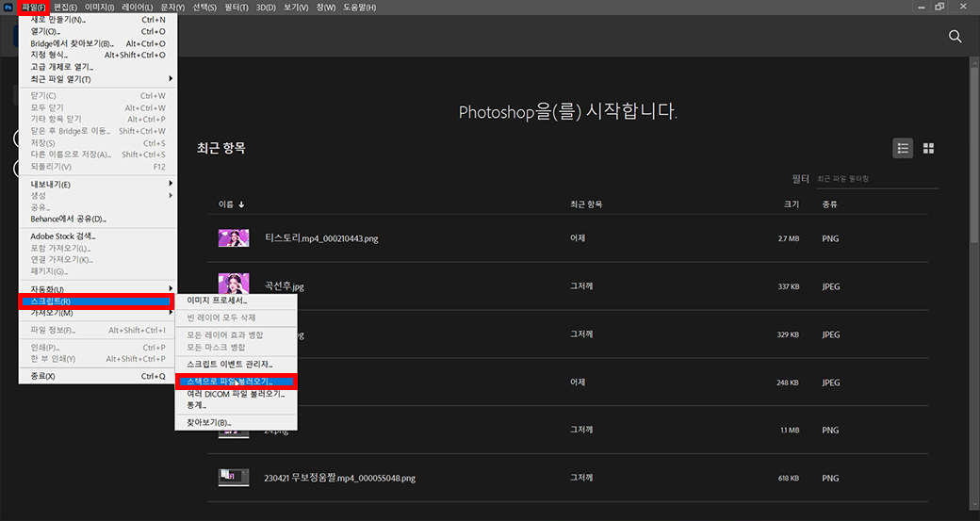Open the 편집(E) menu
Screen dimensions: 980x521
[x=65, y=8]
